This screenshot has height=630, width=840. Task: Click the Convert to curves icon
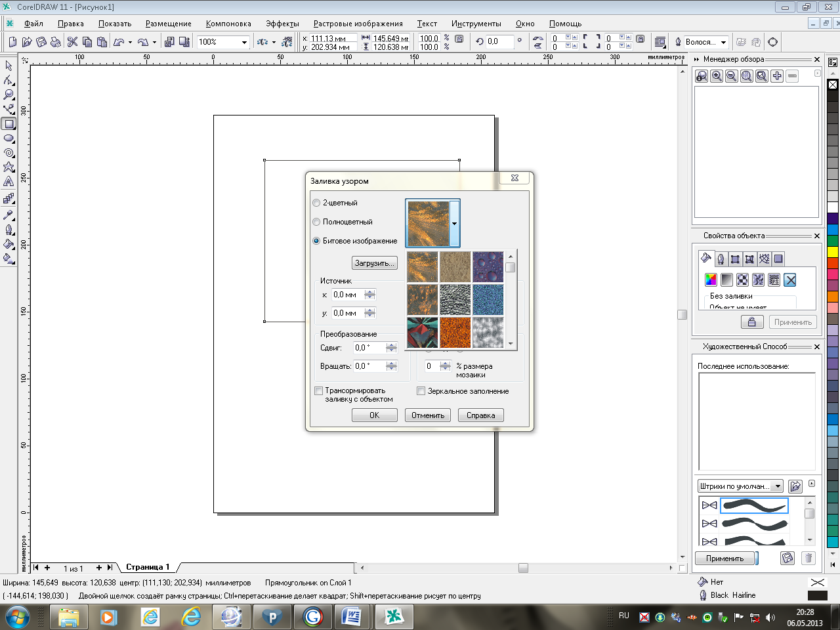[x=773, y=42]
